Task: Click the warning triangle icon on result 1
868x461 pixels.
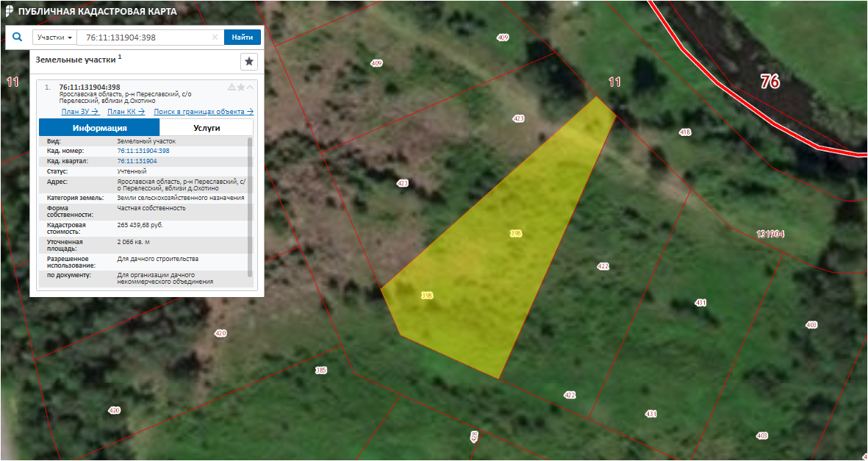Action: point(232,87)
